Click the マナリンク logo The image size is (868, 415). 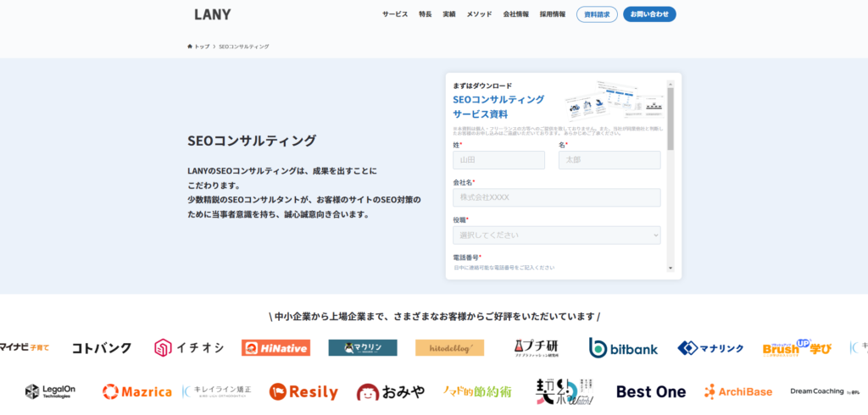(710, 348)
